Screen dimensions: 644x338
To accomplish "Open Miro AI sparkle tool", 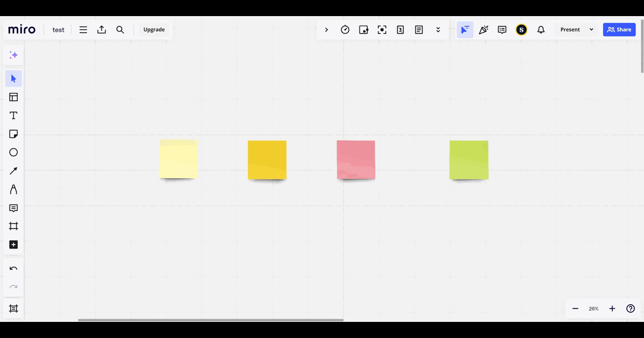I will [14, 55].
